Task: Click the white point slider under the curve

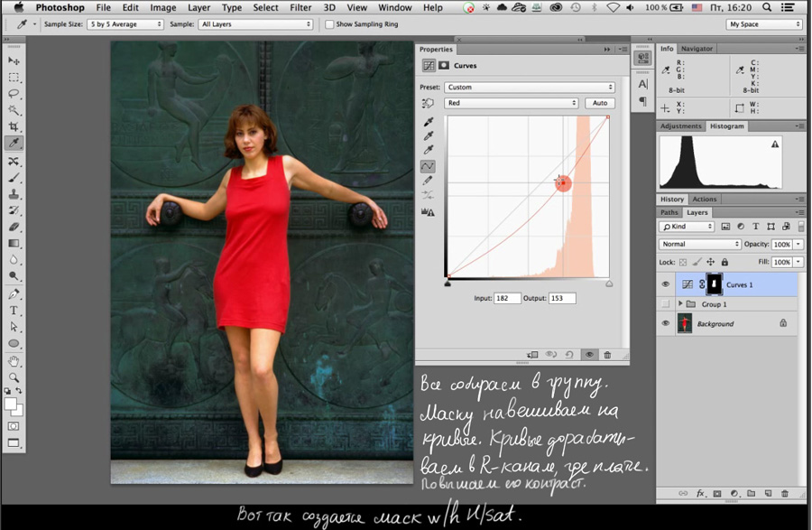Action: click(609, 283)
